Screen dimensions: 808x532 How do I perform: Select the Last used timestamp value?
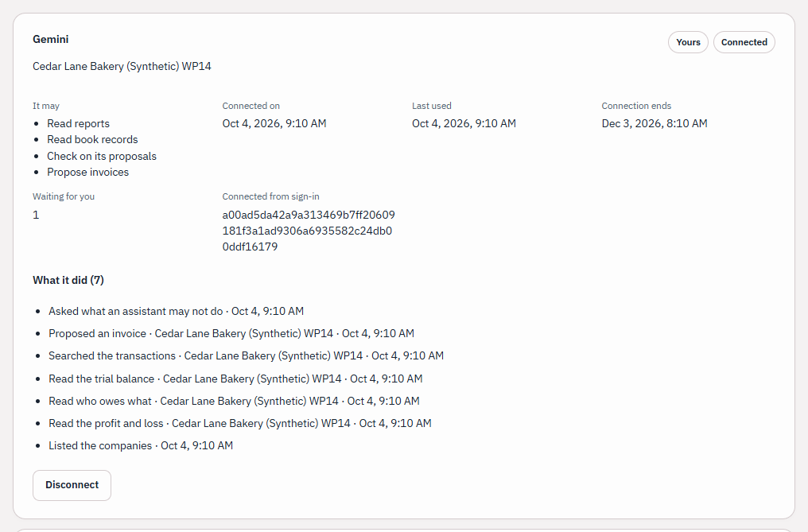coord(464,123)
